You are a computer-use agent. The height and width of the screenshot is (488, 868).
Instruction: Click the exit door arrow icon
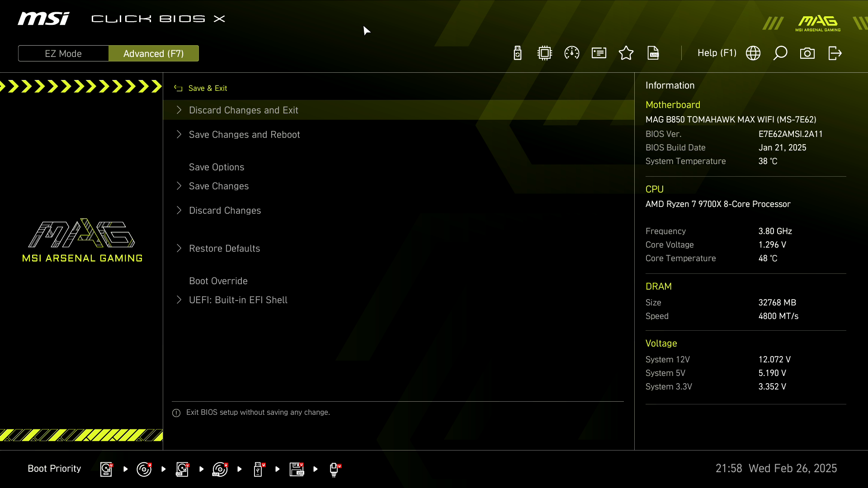coord(835,53)
